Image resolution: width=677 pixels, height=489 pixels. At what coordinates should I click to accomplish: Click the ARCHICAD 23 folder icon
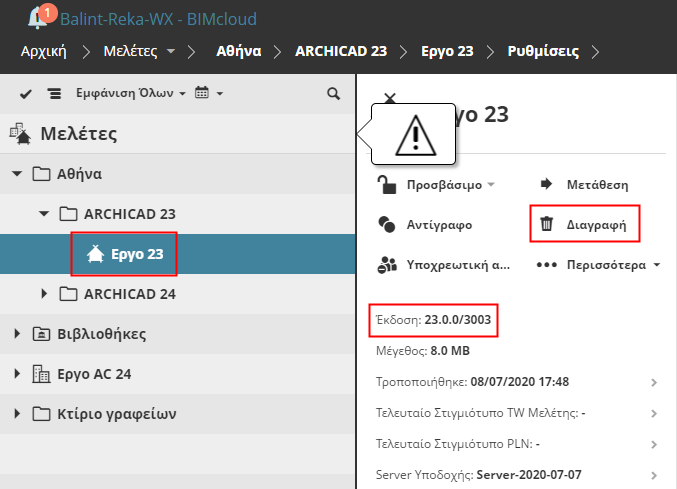(x=68, y=214)
